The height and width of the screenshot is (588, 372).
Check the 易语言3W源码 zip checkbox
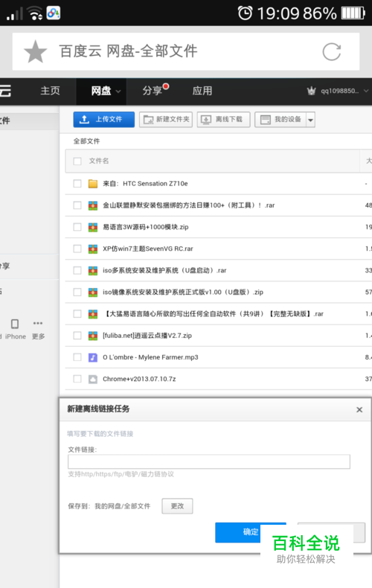pos(77,227)
